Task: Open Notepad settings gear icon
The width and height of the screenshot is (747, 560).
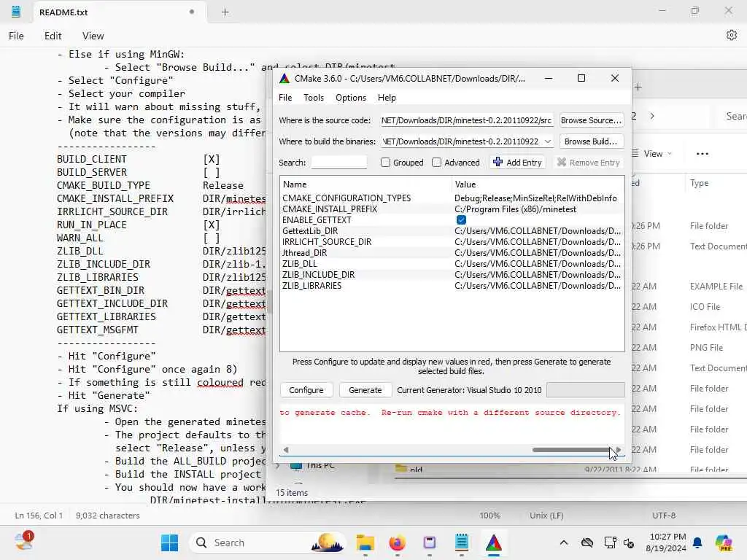Action: (x=731, y=35)
